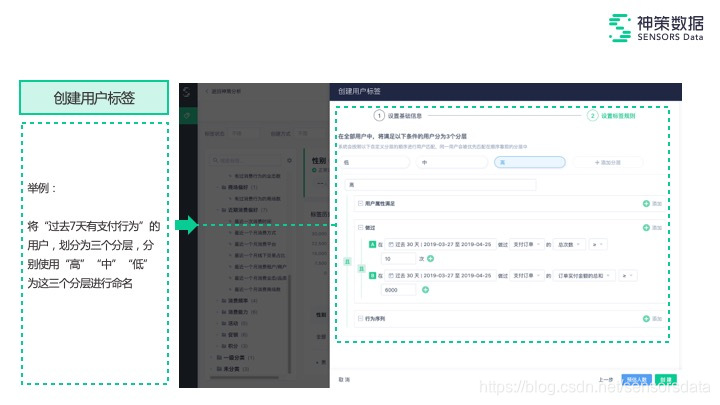Go to step 1 设置基础信息
The image size is (720, 405).
(398, 116)
